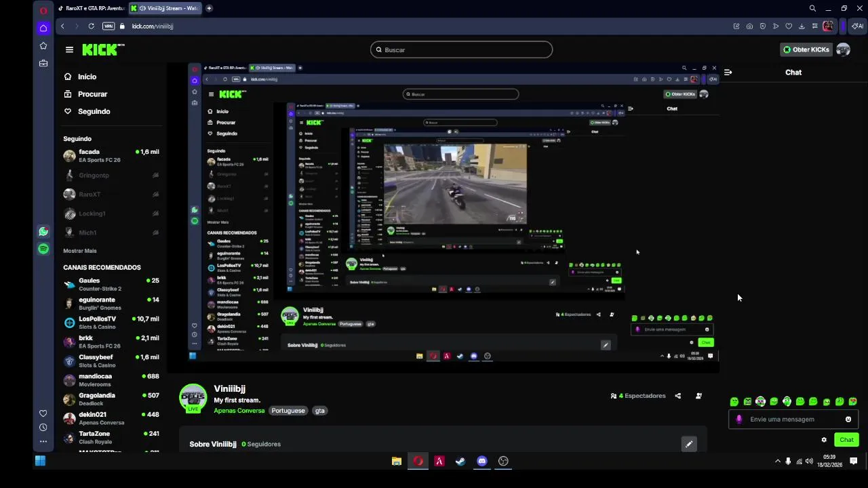This screenshot has height=488, width=868.
Task: Open Seguindo in Kick sidebar
Action: point(94,111)
